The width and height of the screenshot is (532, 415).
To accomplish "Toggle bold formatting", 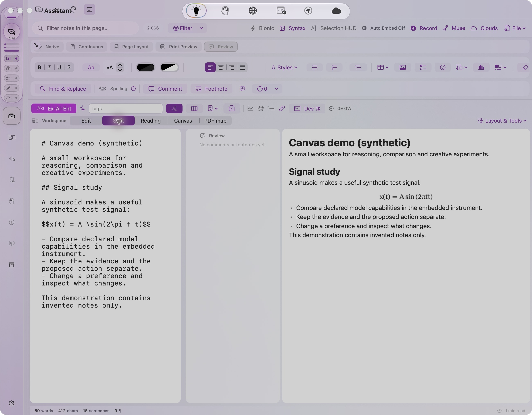I will tap(39, 68).
